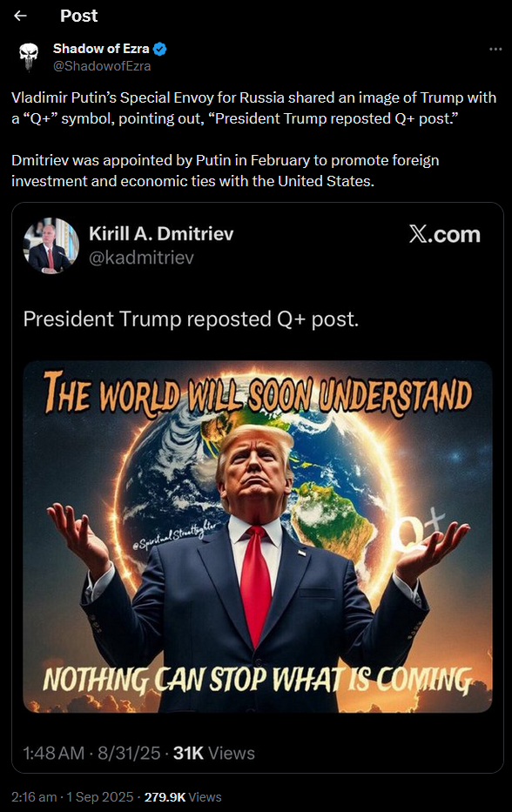Click the @ShadowofEzra handle
The width and height of the screenshot is (512, 812).
(x=102, y=66)
